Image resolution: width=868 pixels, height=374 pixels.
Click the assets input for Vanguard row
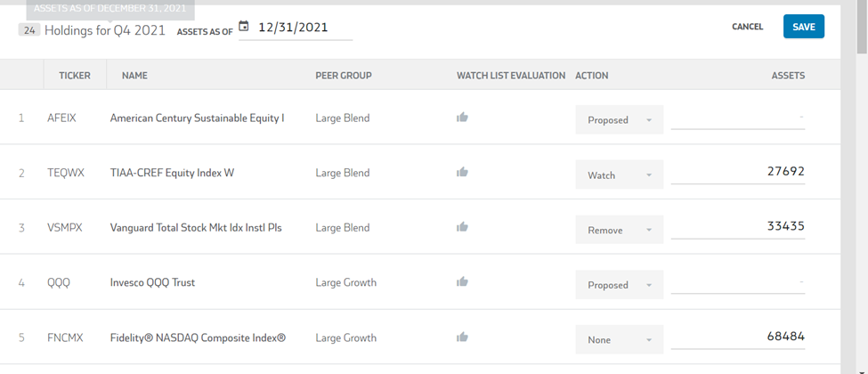(738, 227)
